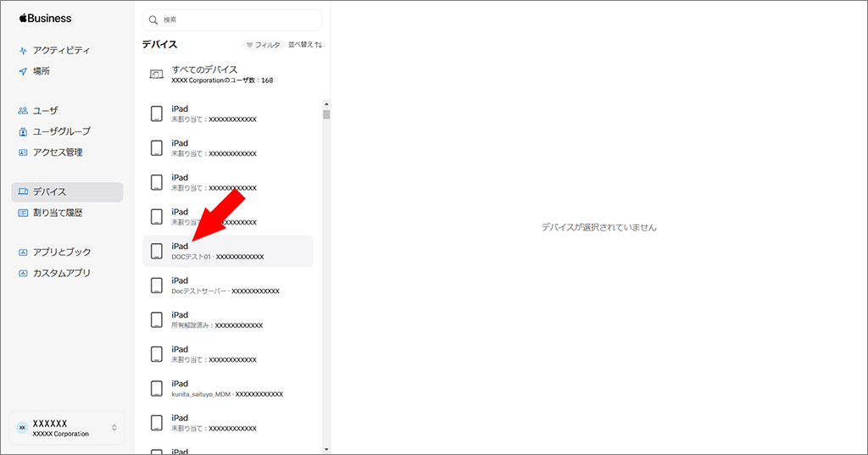Open the Filter (フィルタ) button
The image size is (868, 455).
coord(263,45)
